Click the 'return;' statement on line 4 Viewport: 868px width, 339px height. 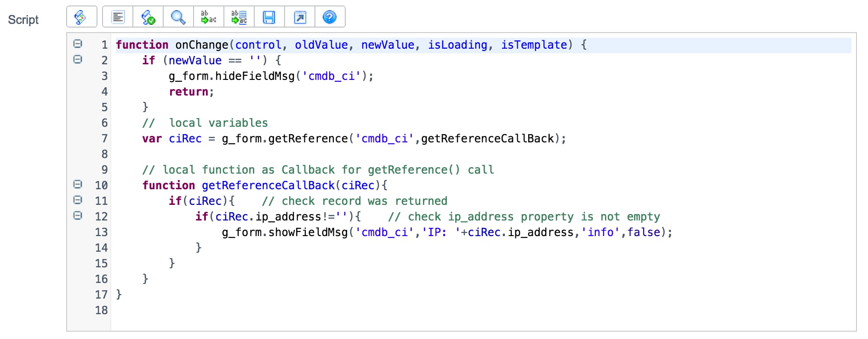click(x=191, y=91)
